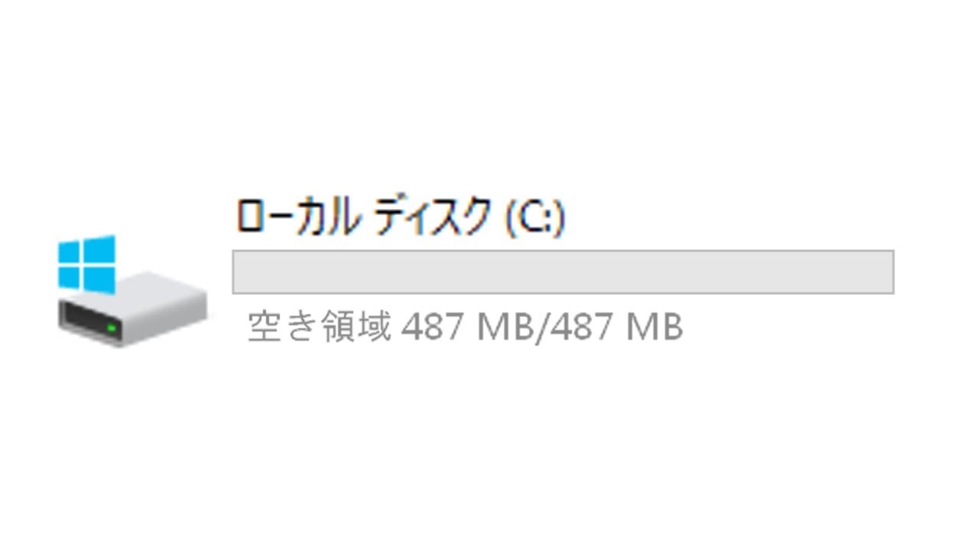The width and height of the screenshot is (980, 551).
Task: Select the free space text line
Action: click(x=465, y=328)
